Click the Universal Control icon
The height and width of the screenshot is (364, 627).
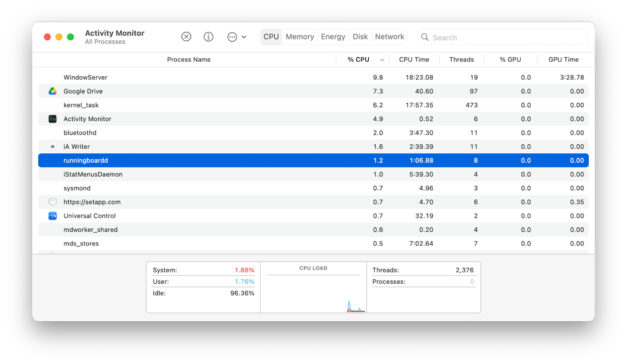click(x=53, y=216)
